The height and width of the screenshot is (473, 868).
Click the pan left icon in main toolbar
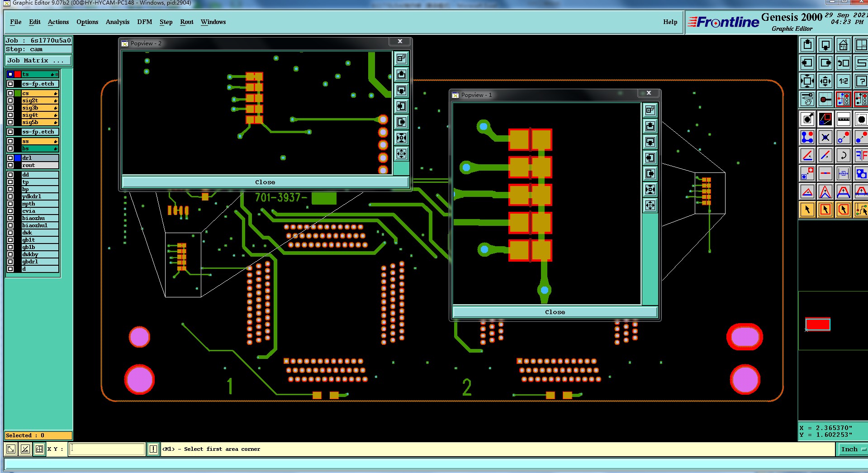click(x=807, y=63)
